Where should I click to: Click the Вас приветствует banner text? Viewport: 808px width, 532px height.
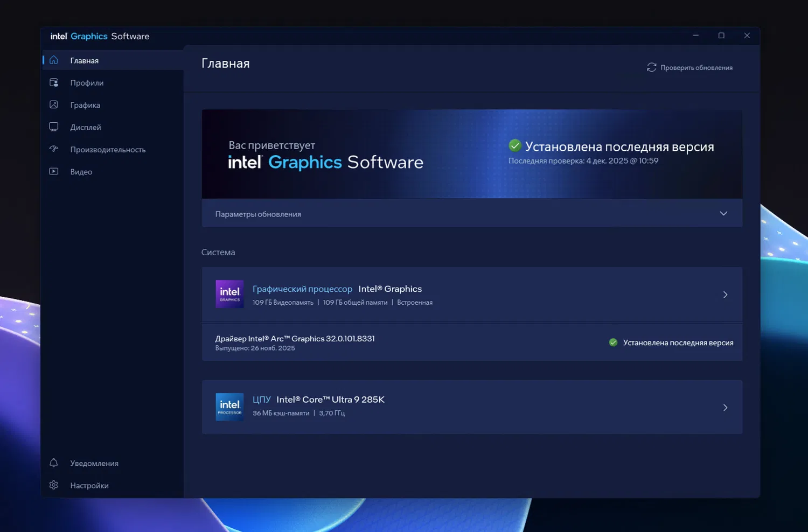tap(272, 145)
